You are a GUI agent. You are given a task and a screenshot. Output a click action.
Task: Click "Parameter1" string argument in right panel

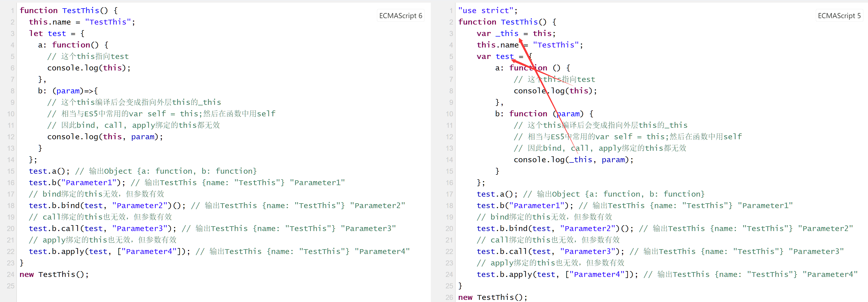537,205
